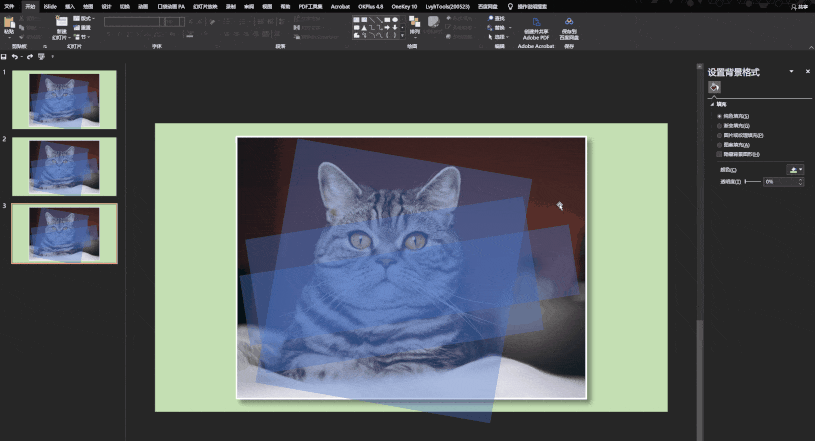This screenshot has width=815, height=441.
Task: Select slide 3 thumbnail
Action: [64, 234]
